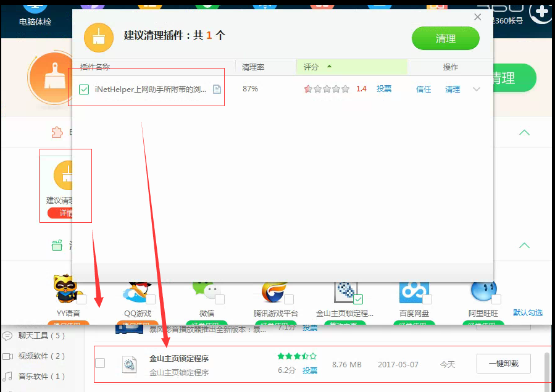This screenshot has height=392, width=555.
Task: Click the yellow broom icon in dialog header
Action: click(99, 37)
